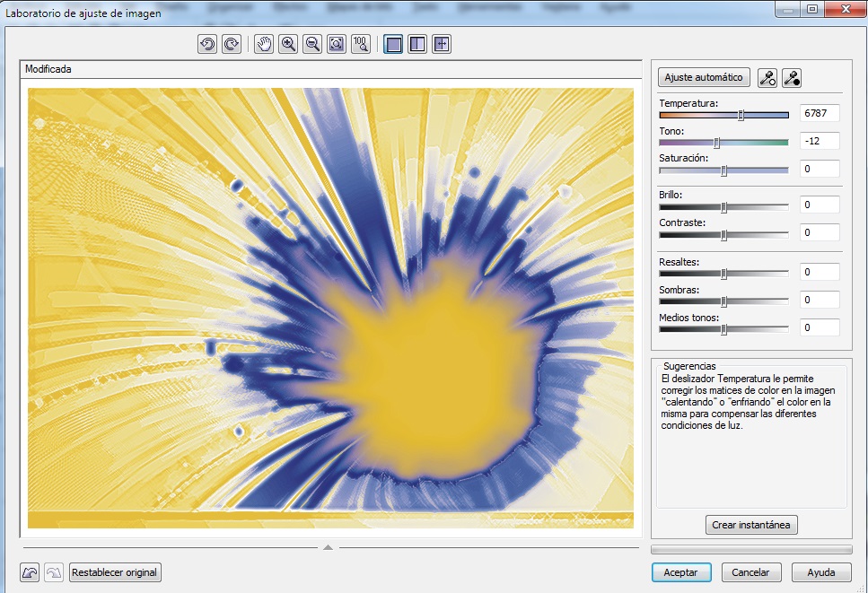The width and height of the screenshot is (868, 593).
Task: Switch to full preview mode
Action: (x=393, y=44)
